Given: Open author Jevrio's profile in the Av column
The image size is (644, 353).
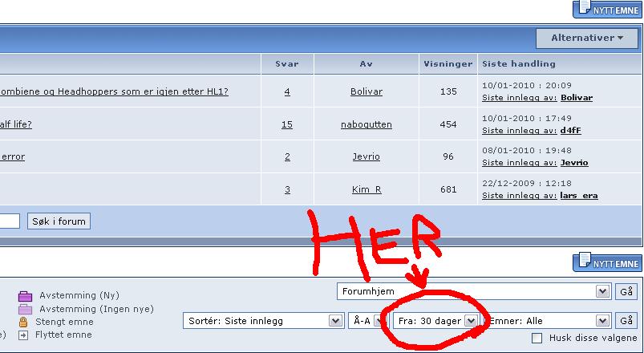Looking at the screenshot, I should coord(367,156).
